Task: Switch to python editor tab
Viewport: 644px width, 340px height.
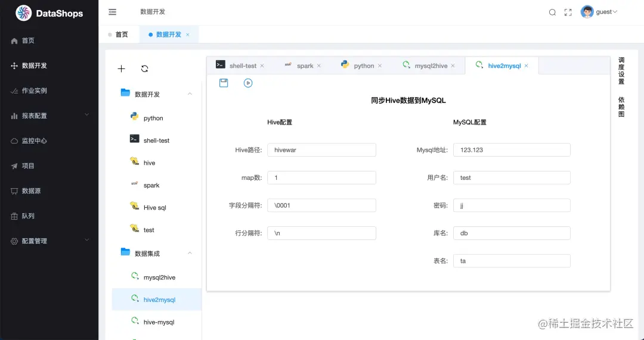Action: 364,65
